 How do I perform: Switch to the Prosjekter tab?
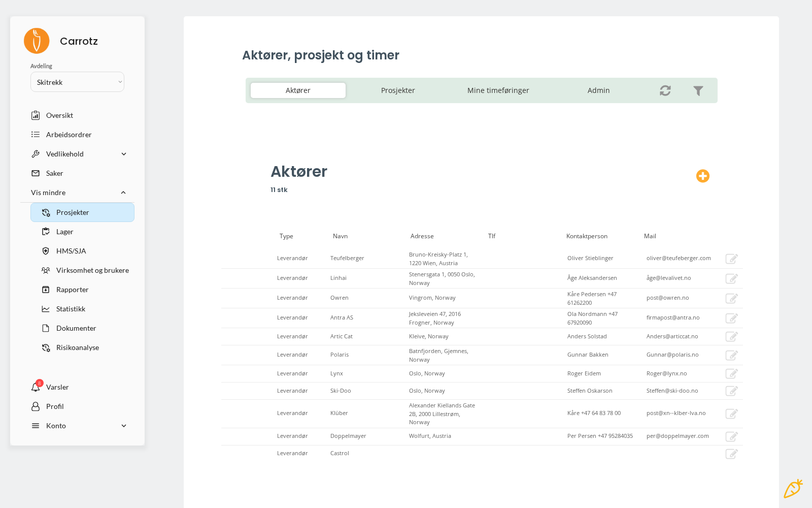click(x=398, y=90)
